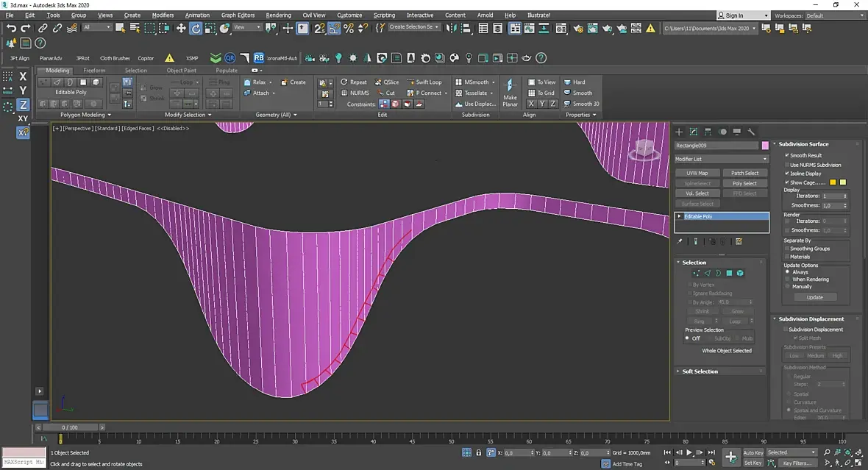Open the Rendering menu

[278, 15]
